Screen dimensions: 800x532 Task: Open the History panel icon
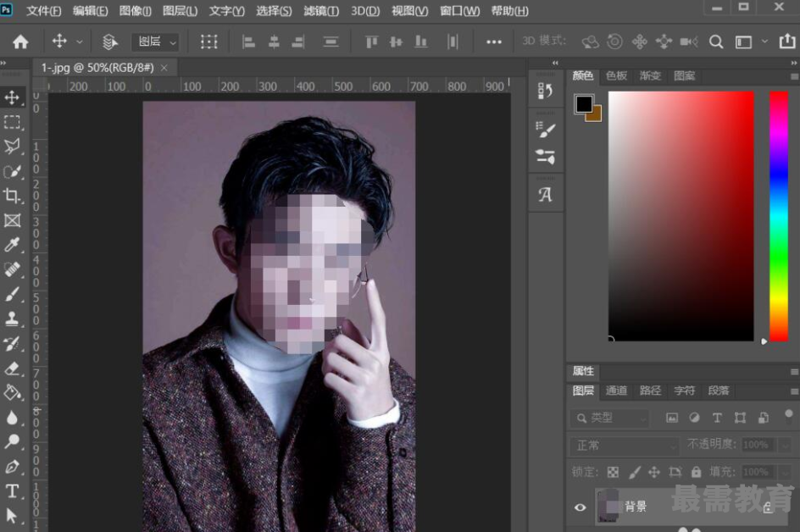[545, 91]
